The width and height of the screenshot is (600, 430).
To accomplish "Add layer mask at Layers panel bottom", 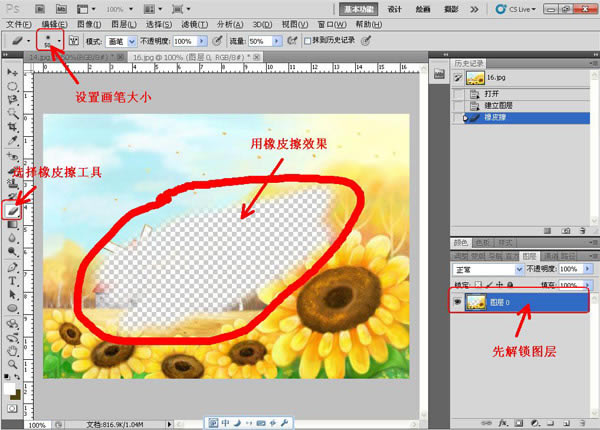I will (x=518, y=423).
